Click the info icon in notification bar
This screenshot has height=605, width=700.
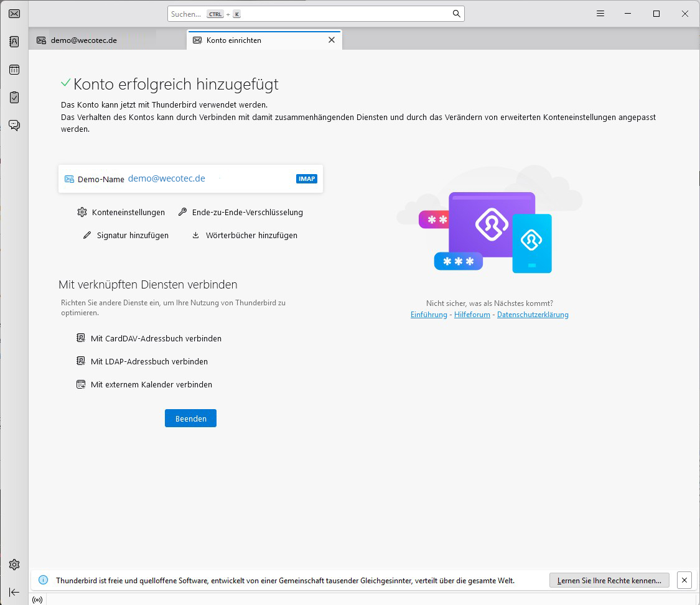pos(44,580)
